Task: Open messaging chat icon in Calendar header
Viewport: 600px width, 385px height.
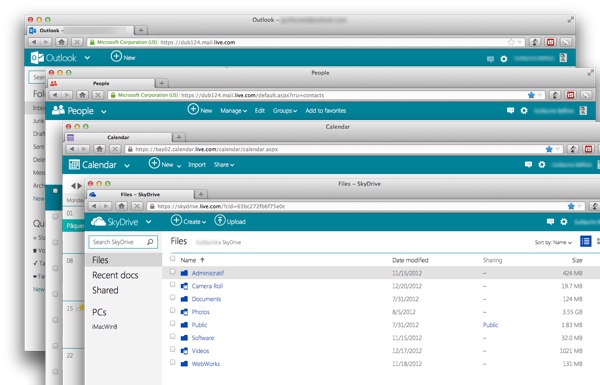Action: pyautogui.click(x=528, y=165)
